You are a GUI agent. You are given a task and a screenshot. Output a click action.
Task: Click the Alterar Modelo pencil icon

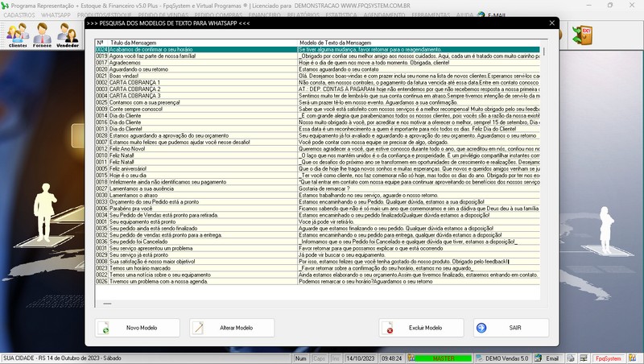[x=198, y=328]
